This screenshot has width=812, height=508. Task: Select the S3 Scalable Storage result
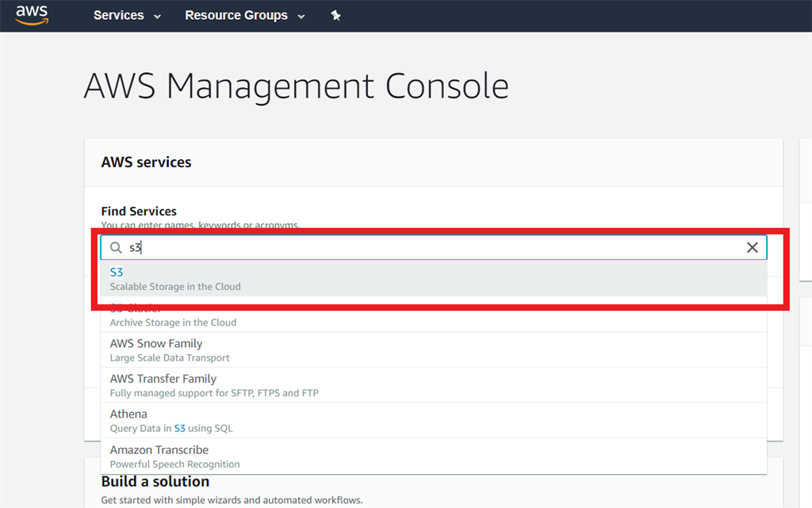(434, 278)
